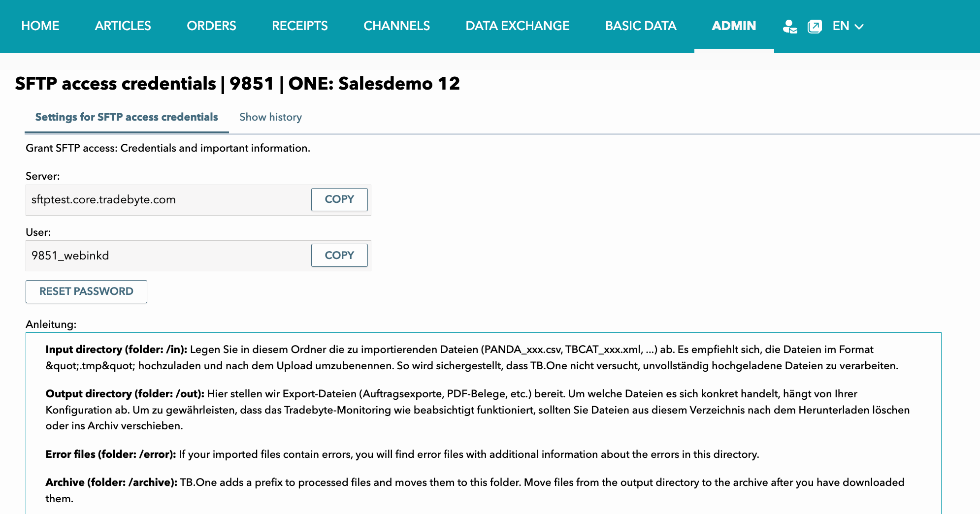The width and height of the screenshot is (980, 514).
Task: Copy the server address
Action: click(x=339, y=199)
